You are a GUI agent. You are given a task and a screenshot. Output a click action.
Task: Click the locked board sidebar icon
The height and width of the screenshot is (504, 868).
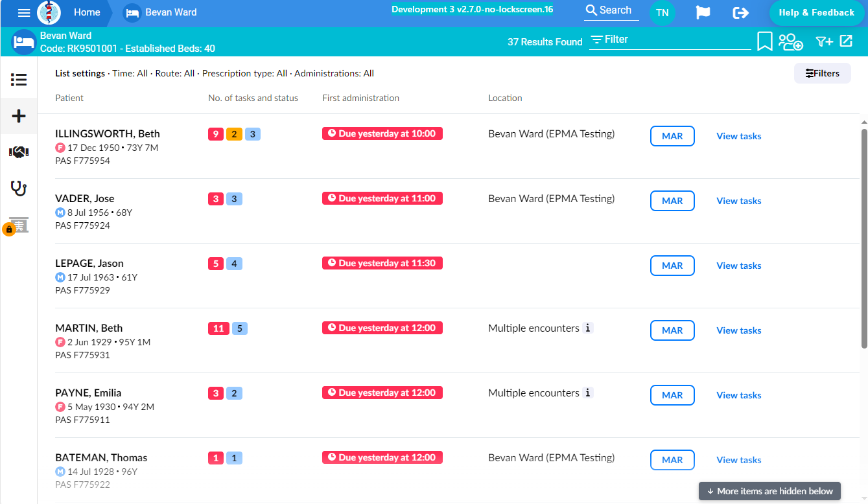point(17,225)
